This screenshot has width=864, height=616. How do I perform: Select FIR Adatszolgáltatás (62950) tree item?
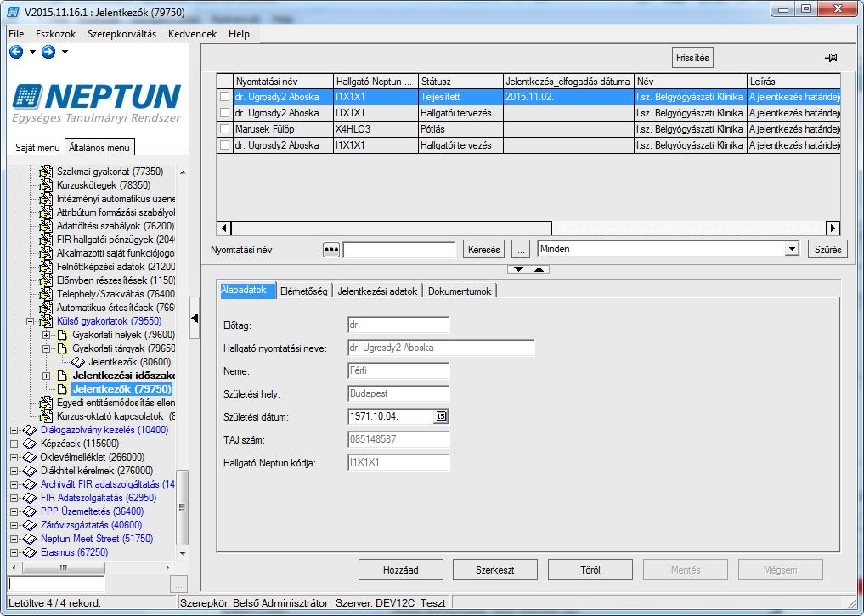pos(99,498)
